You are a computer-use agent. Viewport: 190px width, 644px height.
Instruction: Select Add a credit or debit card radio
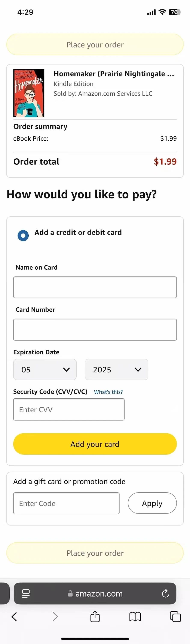pyautogui.click(x=23, y=235)
